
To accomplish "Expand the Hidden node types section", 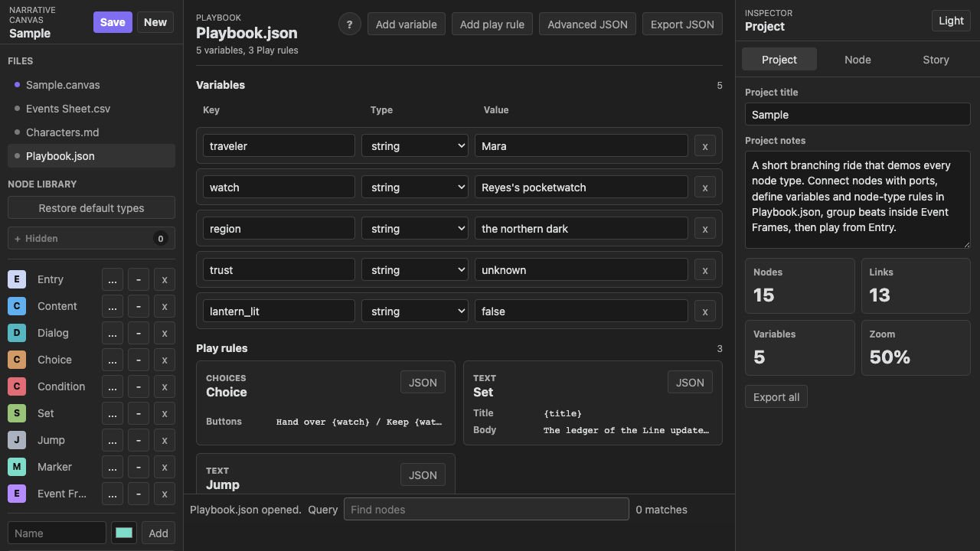I will click(x=91, y=238).
